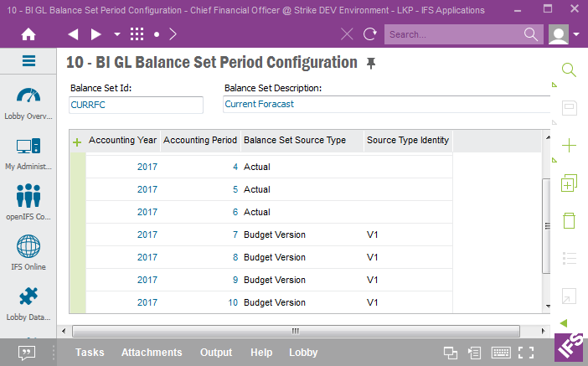The width and height of the screenshot is (588, 366).
Task: Open IFS Online globe shortcut
Action: [28, 253]
